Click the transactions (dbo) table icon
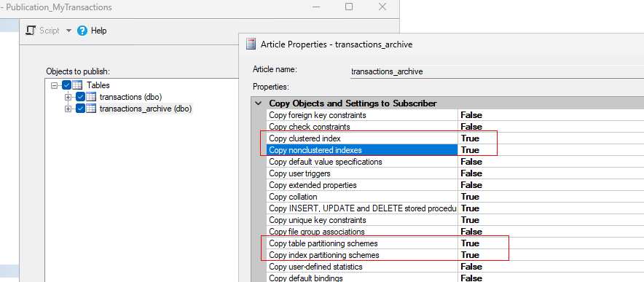Image resolution: width=644 pixels, height=282 pixels. tap(91, 97)
